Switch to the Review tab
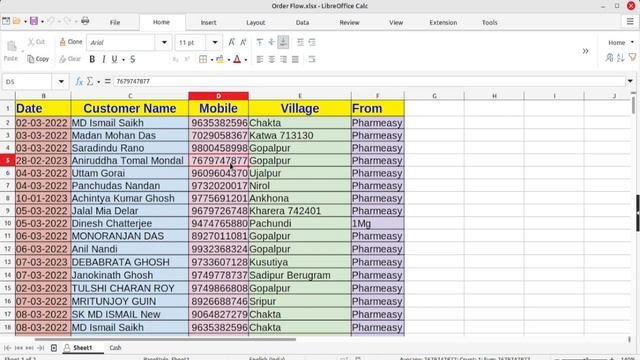The image size is (640, 360). click(x=350, y=23)
